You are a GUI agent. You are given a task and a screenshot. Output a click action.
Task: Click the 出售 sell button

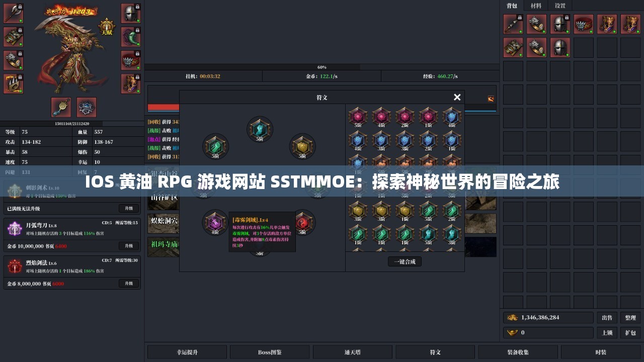coord(607,318)
